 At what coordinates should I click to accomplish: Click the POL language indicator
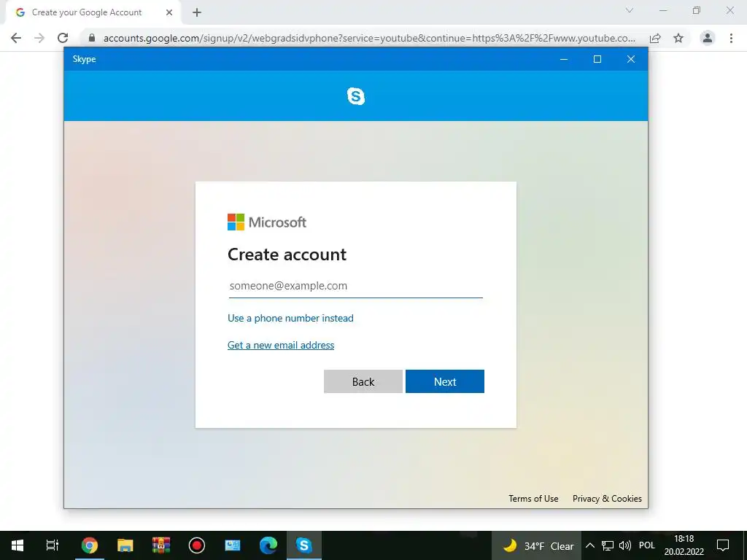(647, 545)
